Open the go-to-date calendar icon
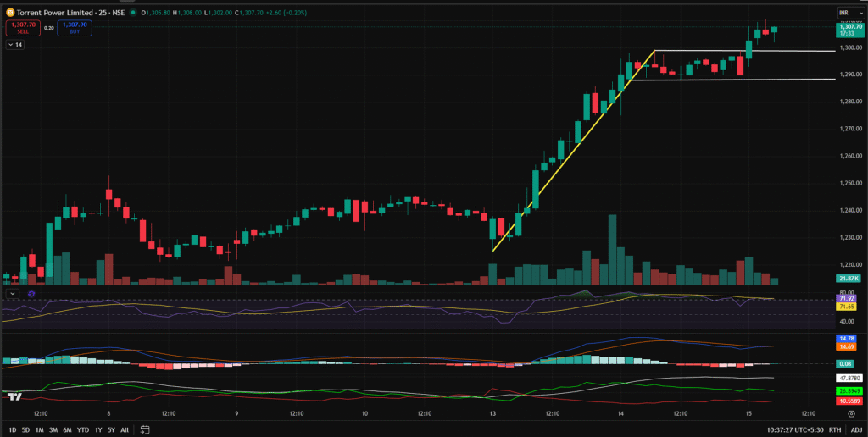This screenshot has width=868, height=437. 145,429
